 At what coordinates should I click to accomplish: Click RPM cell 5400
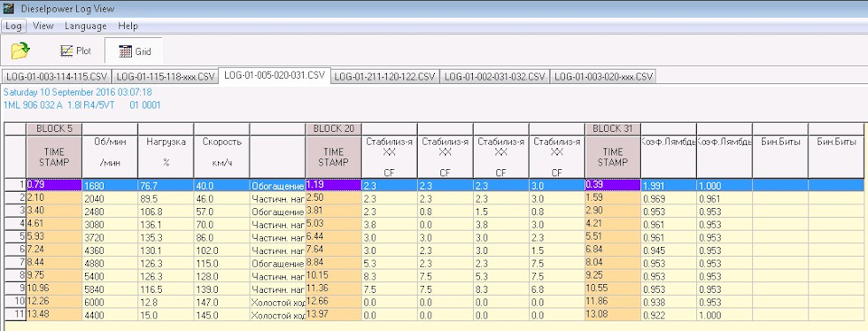[110, 276]
